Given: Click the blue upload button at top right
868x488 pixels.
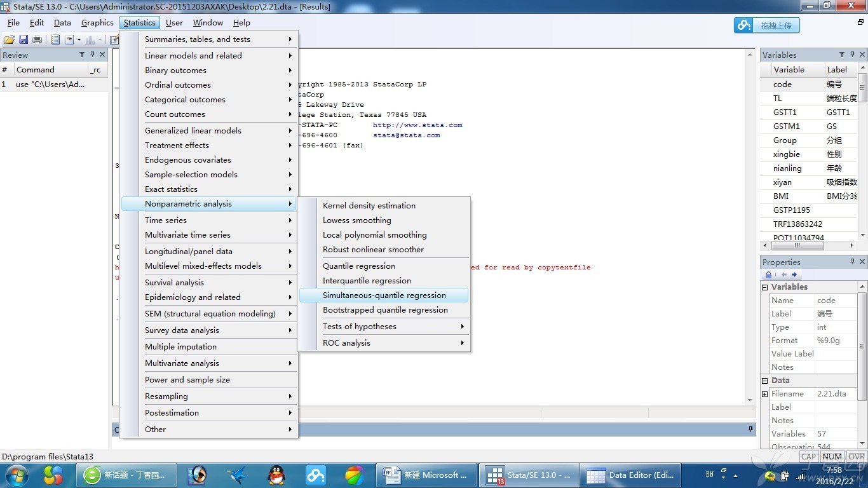Looking at the screenshot, I should [766, 25].
